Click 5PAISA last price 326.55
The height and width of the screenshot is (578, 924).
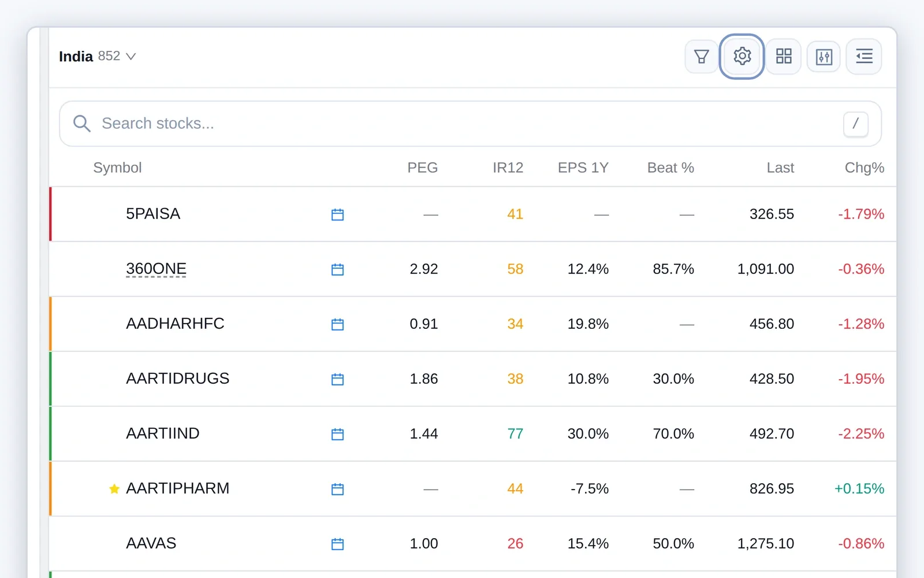(x=772, y=214)
